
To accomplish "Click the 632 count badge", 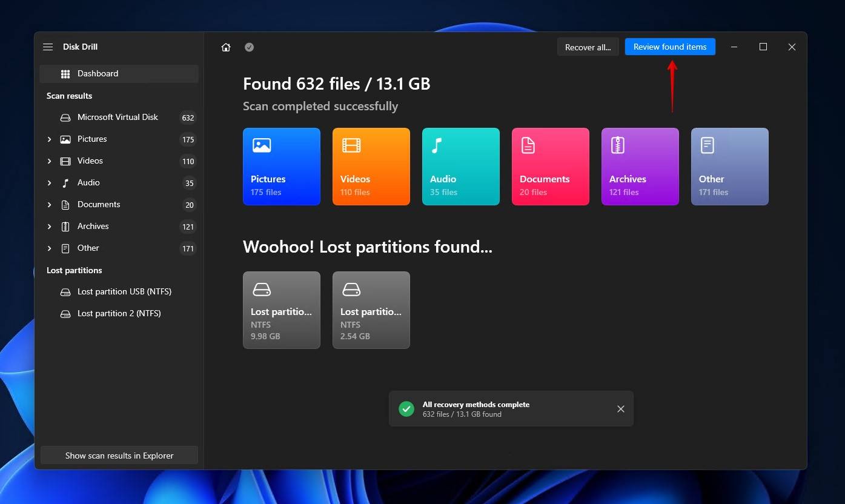I will pos(188,118).
